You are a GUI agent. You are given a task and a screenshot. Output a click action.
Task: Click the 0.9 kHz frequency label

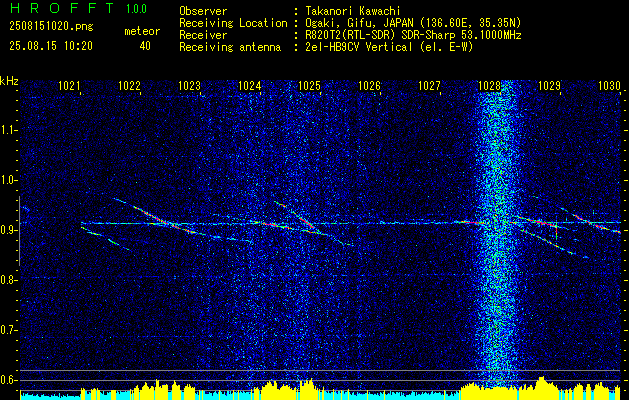point(8,230)
